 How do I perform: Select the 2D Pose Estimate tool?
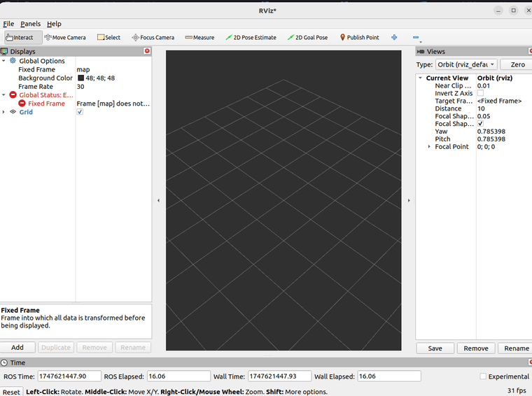[251, 37]
